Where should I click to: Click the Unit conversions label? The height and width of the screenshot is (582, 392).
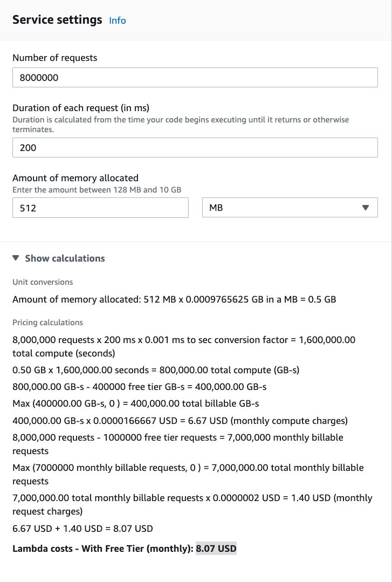click(42, 282)
